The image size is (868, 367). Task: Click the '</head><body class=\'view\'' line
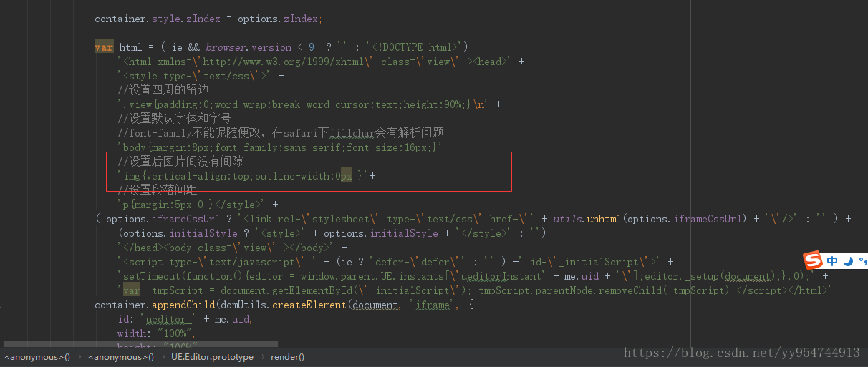coord(232,248)
